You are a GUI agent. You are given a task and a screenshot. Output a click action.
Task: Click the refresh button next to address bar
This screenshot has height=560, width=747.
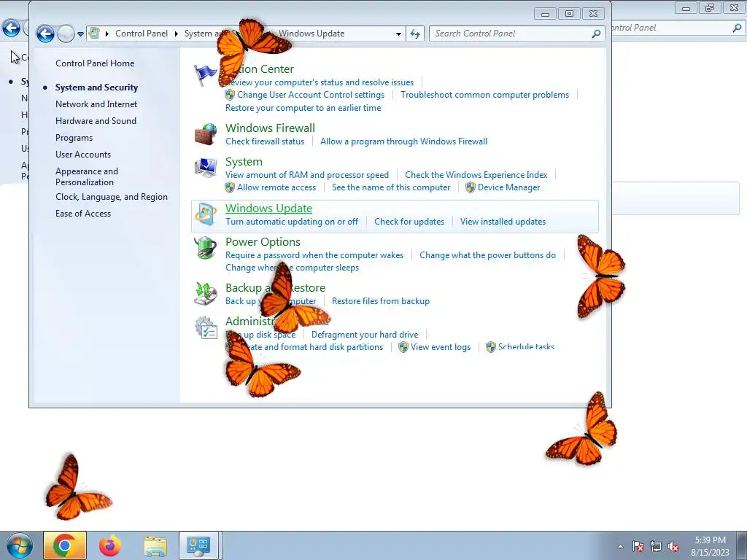415,34
